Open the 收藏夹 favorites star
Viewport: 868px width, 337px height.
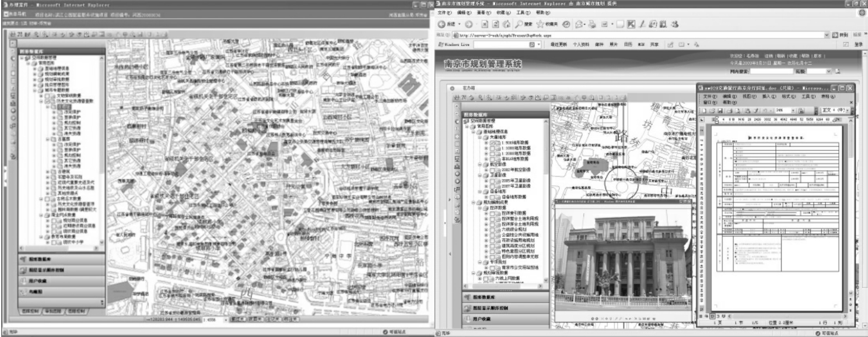tap(540, 24)
